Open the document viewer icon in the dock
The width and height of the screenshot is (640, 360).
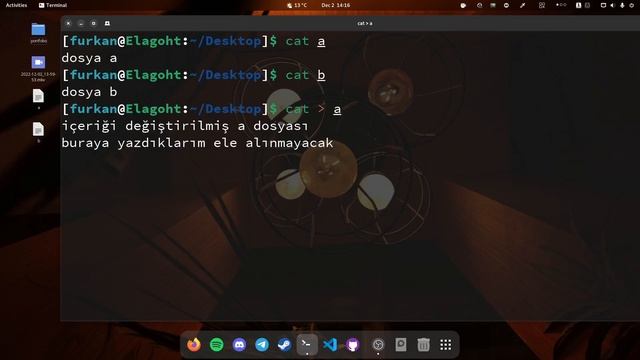[x=401, y=345]
